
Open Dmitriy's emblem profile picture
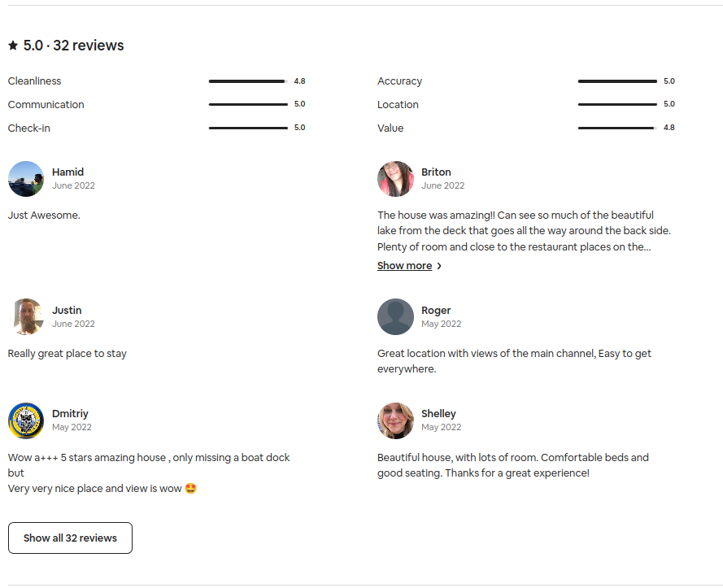coord(26,420)
